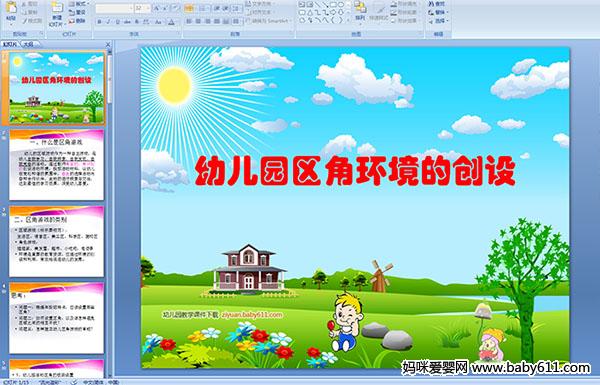Click the font color A icon
The image size is (600, 385).
pos(171,22)
